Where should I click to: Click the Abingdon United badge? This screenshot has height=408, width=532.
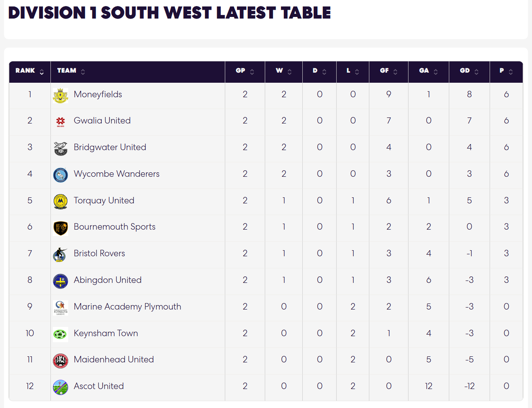(x=61, y=281)
